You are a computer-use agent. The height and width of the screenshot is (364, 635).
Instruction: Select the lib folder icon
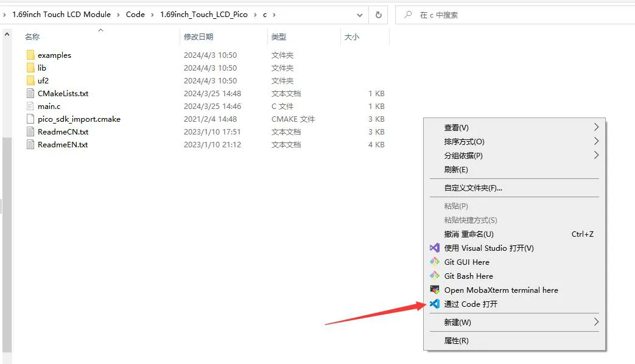(30, 68)
